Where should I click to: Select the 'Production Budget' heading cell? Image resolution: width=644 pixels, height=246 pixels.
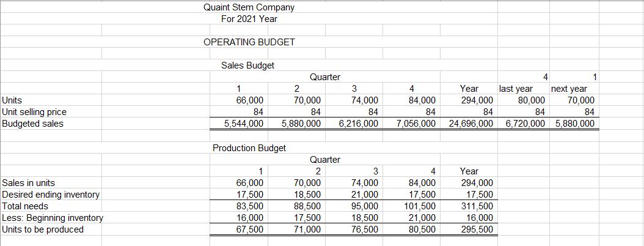click(x=249, y=148)
